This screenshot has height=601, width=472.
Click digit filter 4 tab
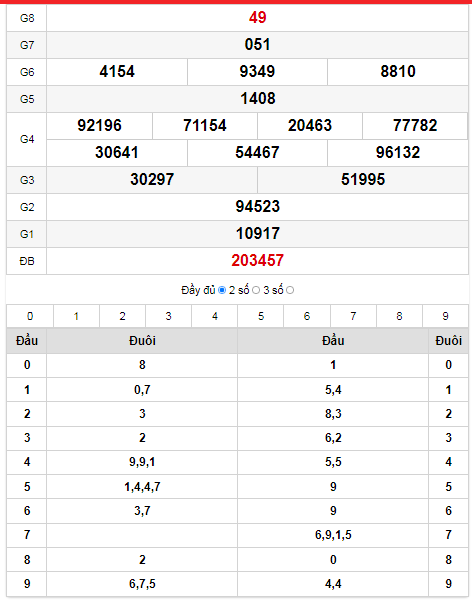[215, 316]
